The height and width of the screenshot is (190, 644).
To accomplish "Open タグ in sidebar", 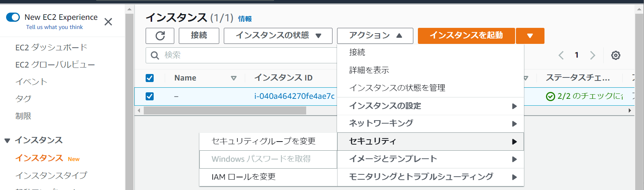I will 23,99.
